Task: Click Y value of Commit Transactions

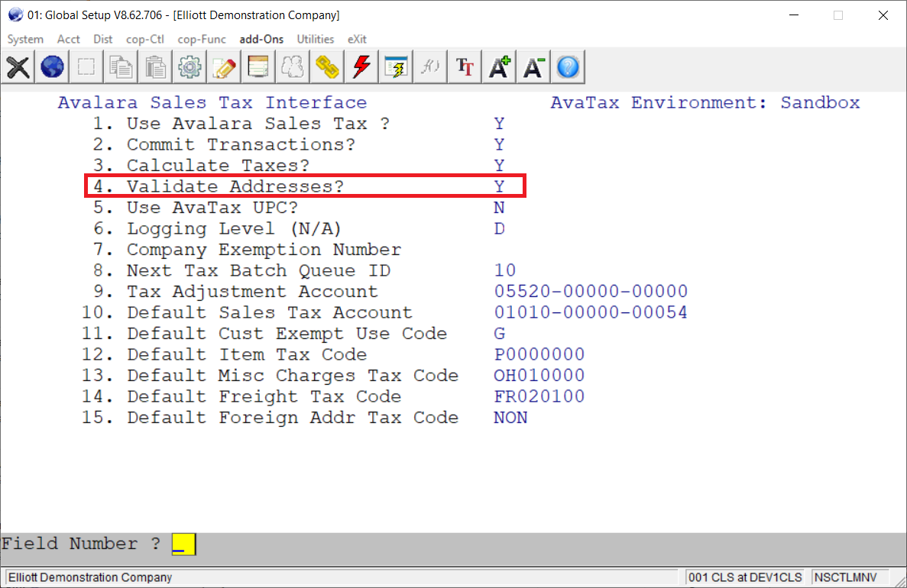Action: [499, 144]
